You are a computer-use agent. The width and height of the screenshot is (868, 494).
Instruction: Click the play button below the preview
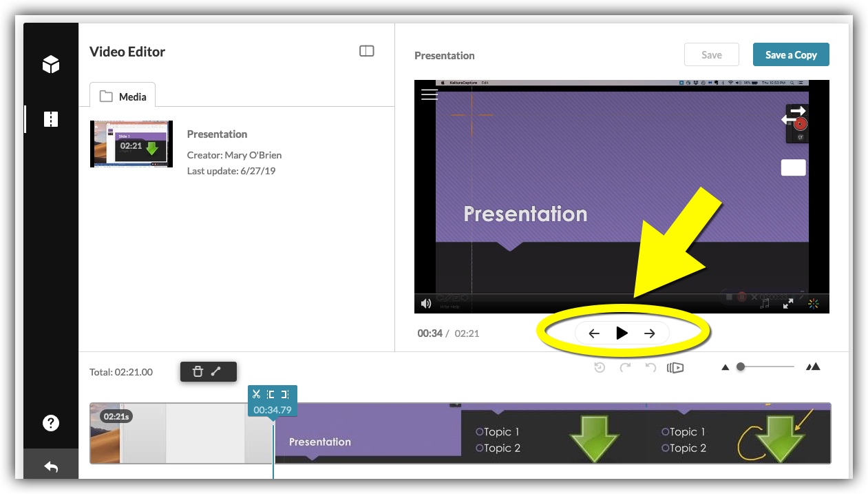622,333
